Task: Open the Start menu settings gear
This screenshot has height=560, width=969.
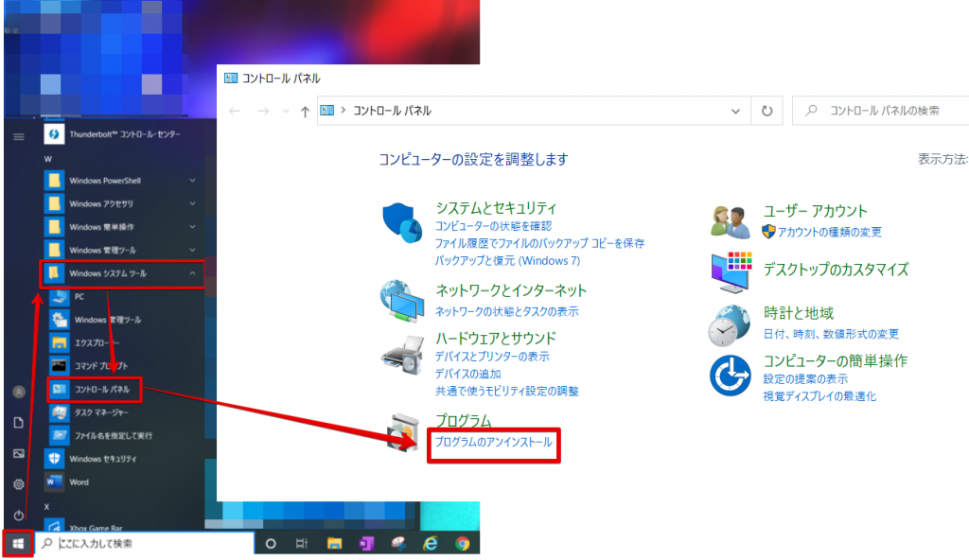Action: (x=19, y=484)
